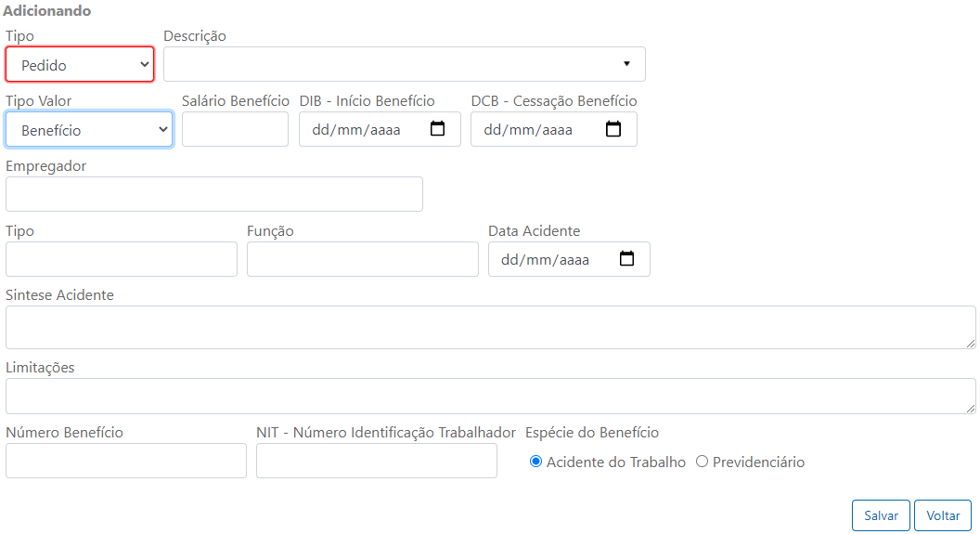Select the Acidente do Trabalho radio option
The width and height of the screenshot is (980, 534).
535,462
